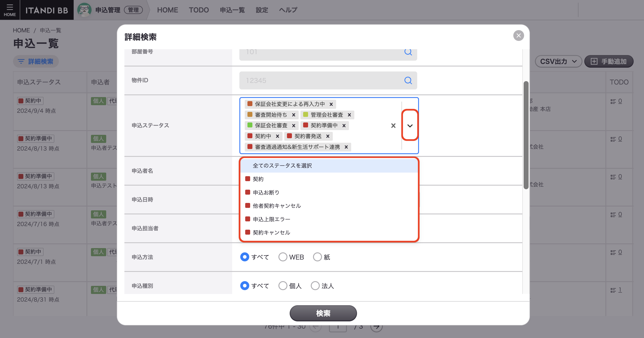Open 設定 in top navigation
The width and height of the screenshot is (644, 338).
coord(262,10)
